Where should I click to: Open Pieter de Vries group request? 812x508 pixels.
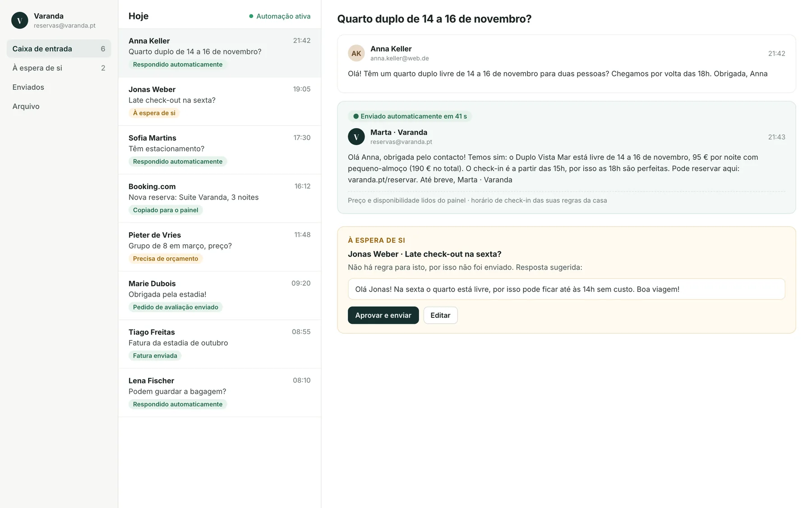[220, 247]
